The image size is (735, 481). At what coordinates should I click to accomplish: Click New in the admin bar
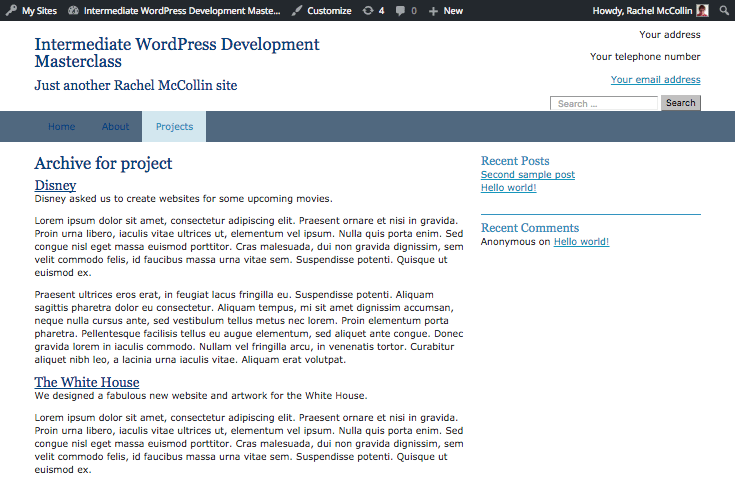coord(453,10)
